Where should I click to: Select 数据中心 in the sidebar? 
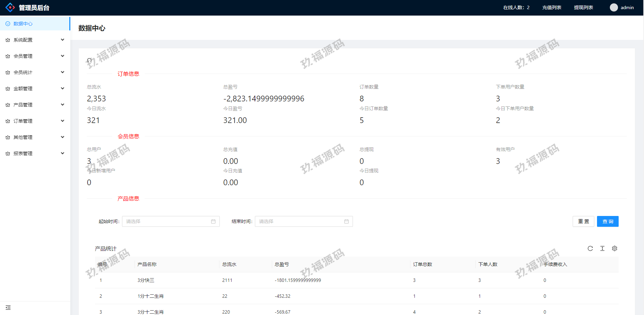coord(23,24)
